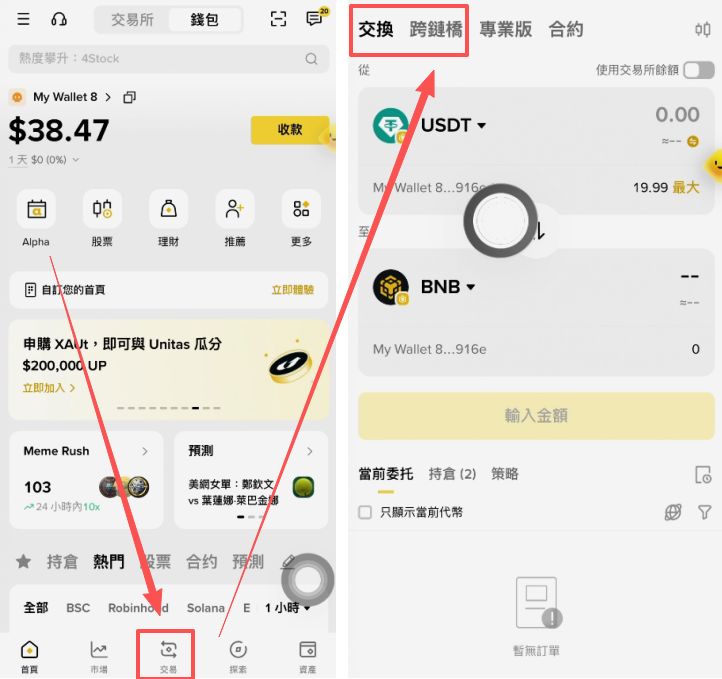This screenshot has width=722, height=679.
Task: Open the hamburger menu icon
Action: 23,19
